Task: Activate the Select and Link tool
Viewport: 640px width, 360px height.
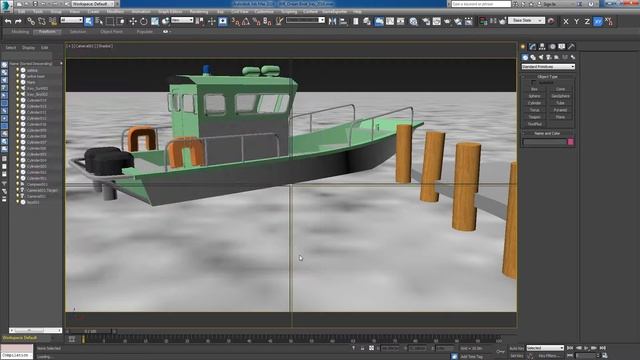Action: [x=31, y=21]
